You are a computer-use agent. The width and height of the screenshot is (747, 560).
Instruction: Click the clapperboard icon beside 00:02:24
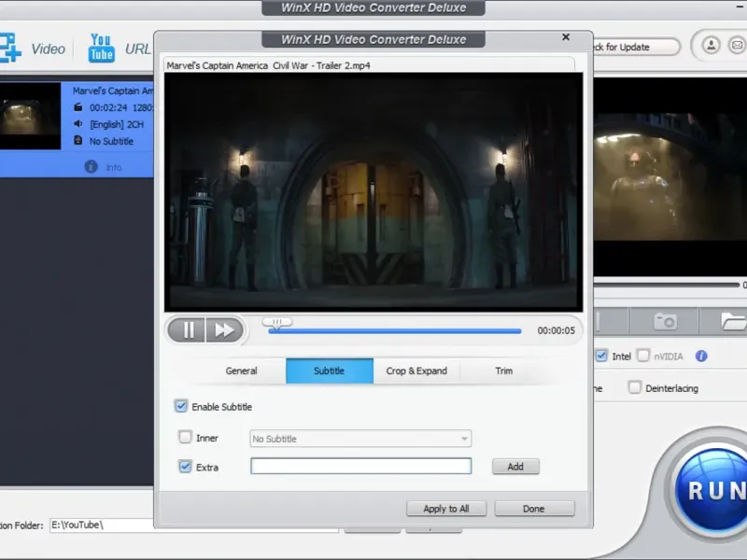pyautogui.click(x=78, y=107)
